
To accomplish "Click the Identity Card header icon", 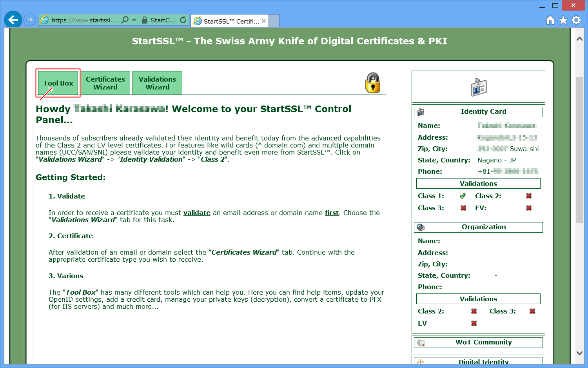I will (421, 112).
